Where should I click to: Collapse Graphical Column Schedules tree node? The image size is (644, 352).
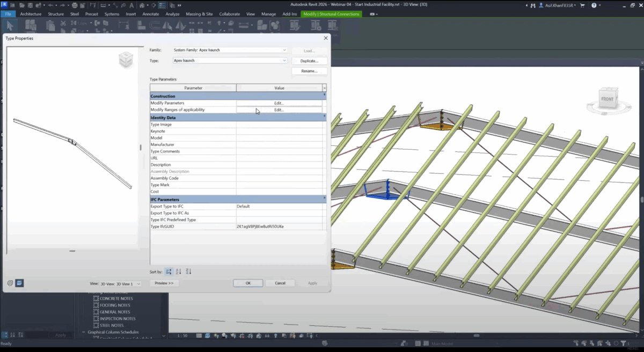click(x=84, y=332)
